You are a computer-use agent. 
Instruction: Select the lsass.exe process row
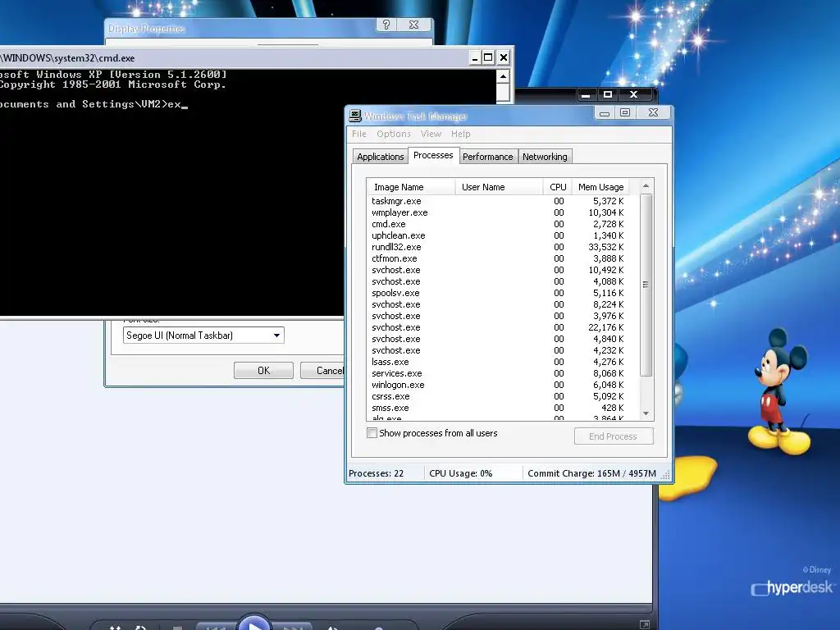[503, 362]
